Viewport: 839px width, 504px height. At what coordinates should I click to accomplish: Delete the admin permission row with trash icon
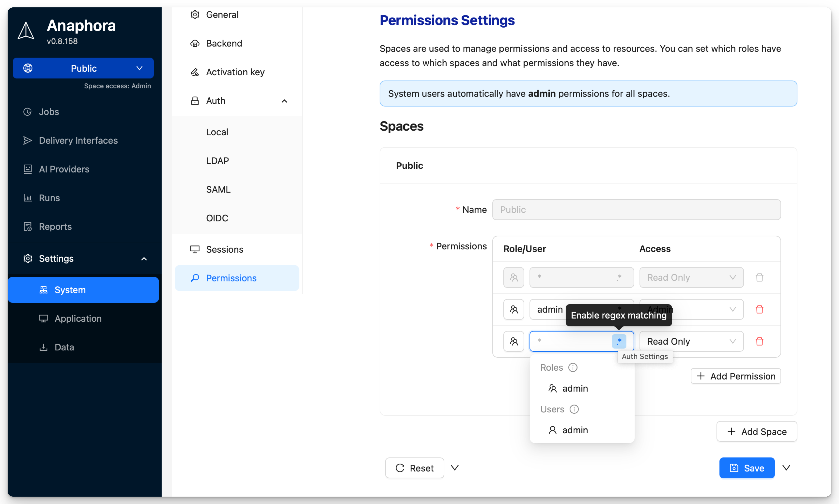pyautogui.click(x=760, y=309)
